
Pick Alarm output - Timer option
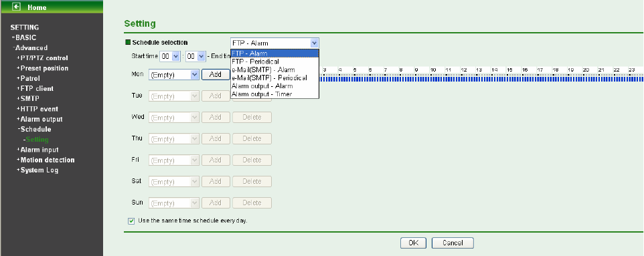coord(274,94)
